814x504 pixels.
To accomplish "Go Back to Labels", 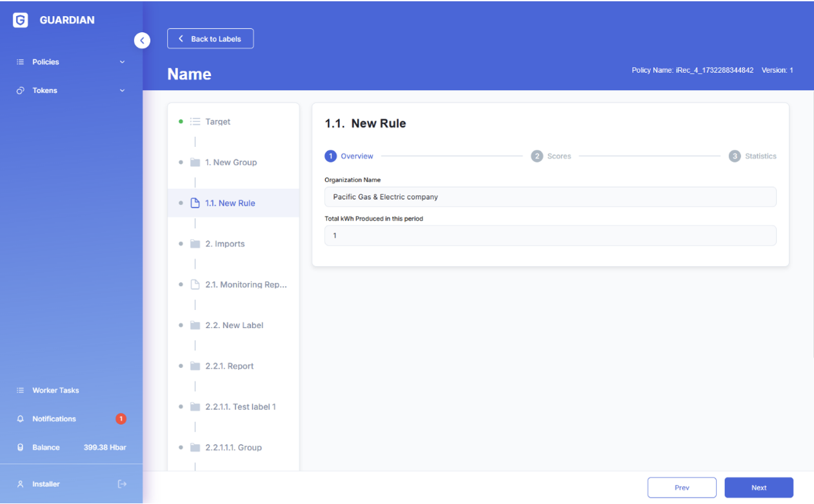I will click(x=210, y=39).
